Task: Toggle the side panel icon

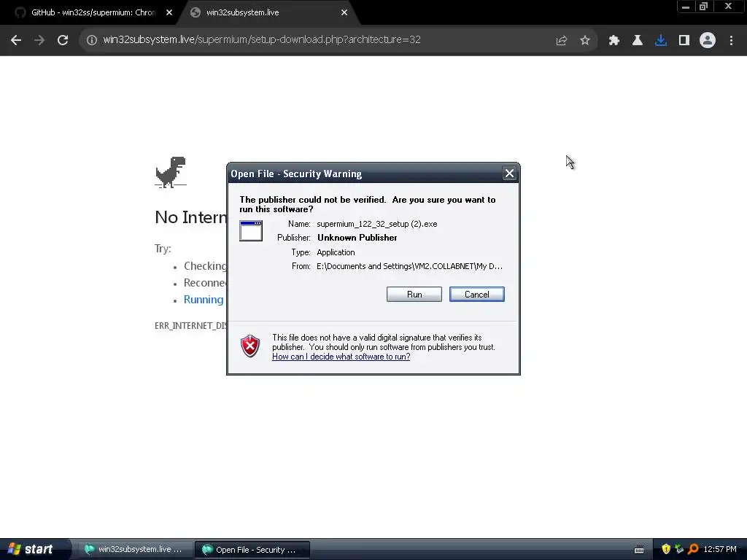Action: coord(684,41)
